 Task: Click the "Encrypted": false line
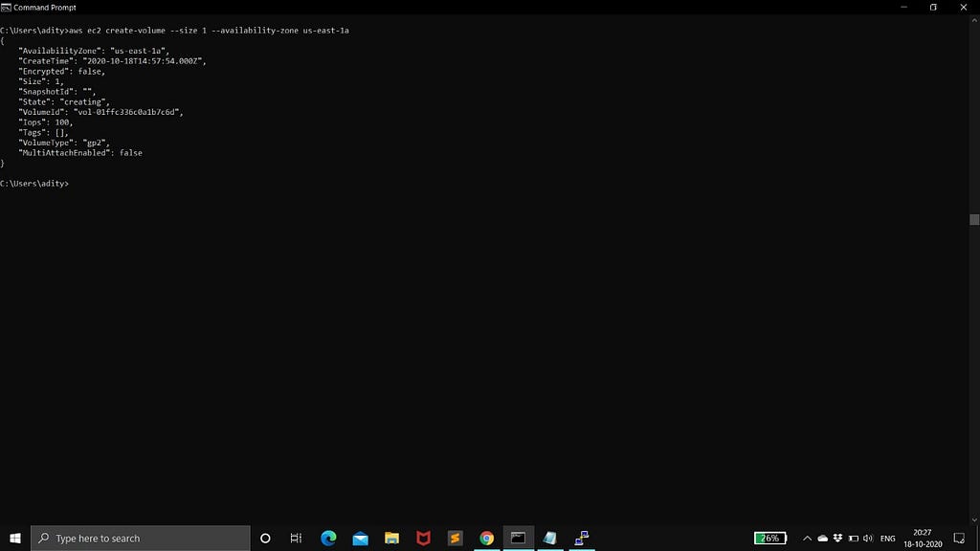(x=62, y=71)
